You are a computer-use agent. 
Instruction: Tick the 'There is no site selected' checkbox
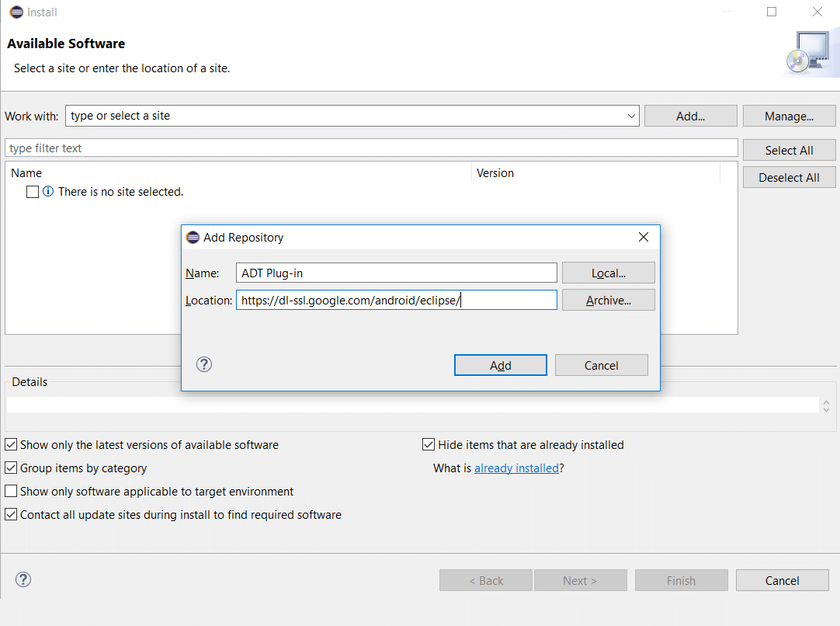(33, 192)
